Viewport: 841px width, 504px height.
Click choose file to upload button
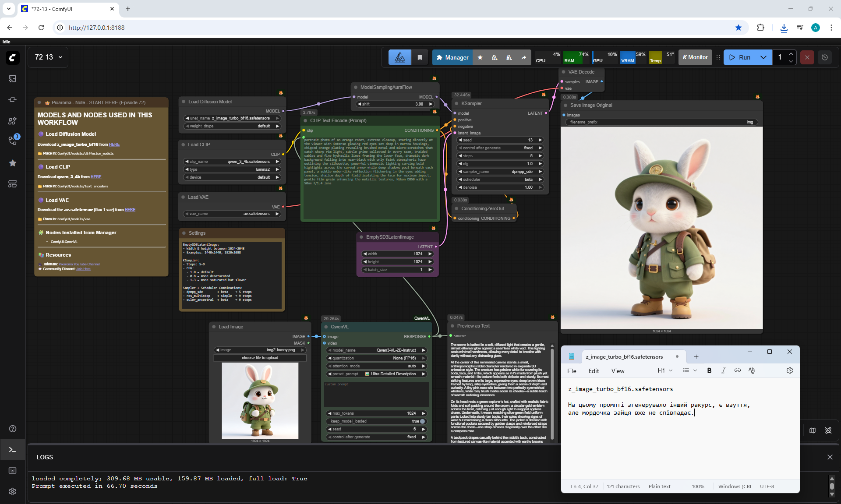click(x=260, y=358)
